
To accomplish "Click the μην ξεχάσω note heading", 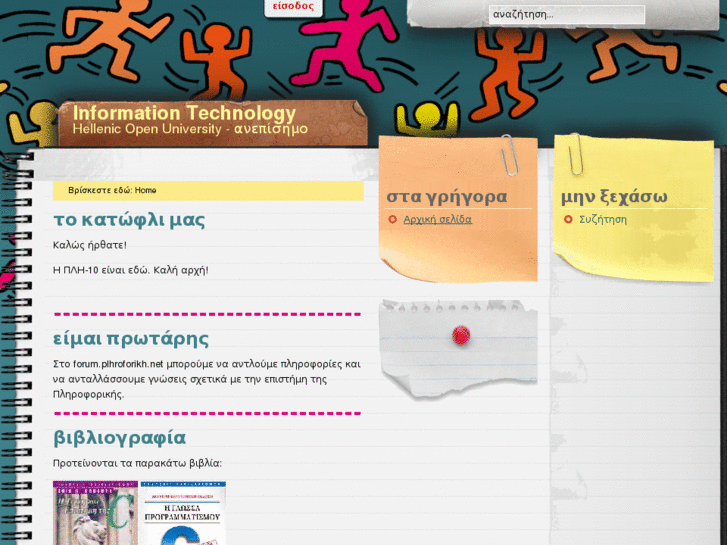I will (x=614, y=197).
